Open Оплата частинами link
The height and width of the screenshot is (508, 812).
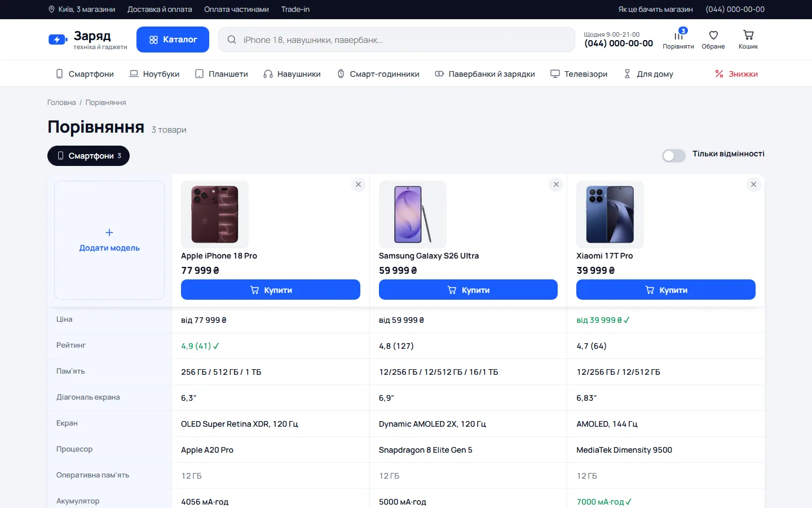coord(236,9)
